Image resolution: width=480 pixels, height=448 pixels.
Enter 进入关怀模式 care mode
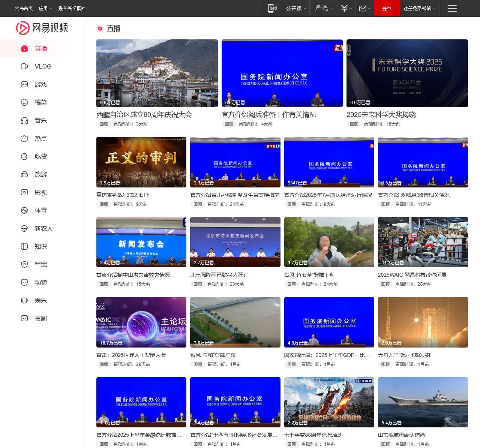point(72,8)
